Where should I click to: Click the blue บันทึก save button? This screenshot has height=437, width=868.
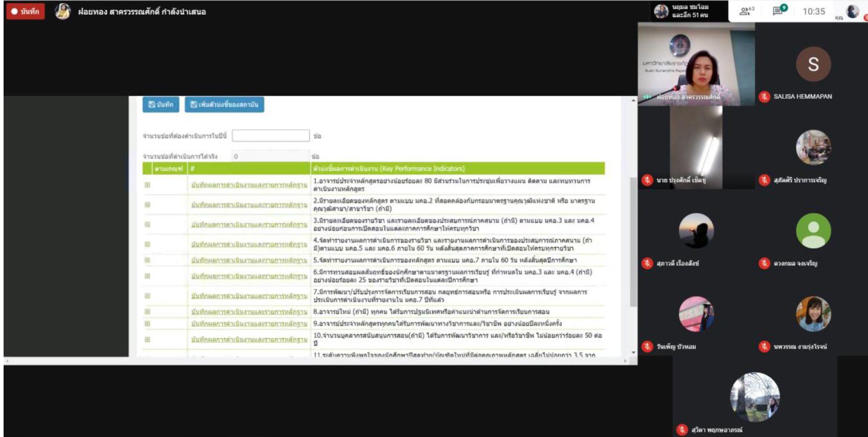click(x=161, y=105)
